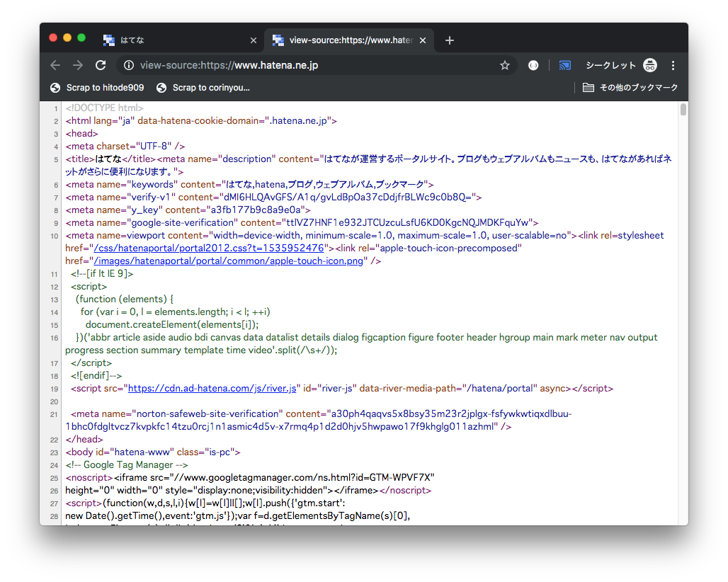
Task: Click the norton-safeweb-site-verification meta line
Action: 319,420
